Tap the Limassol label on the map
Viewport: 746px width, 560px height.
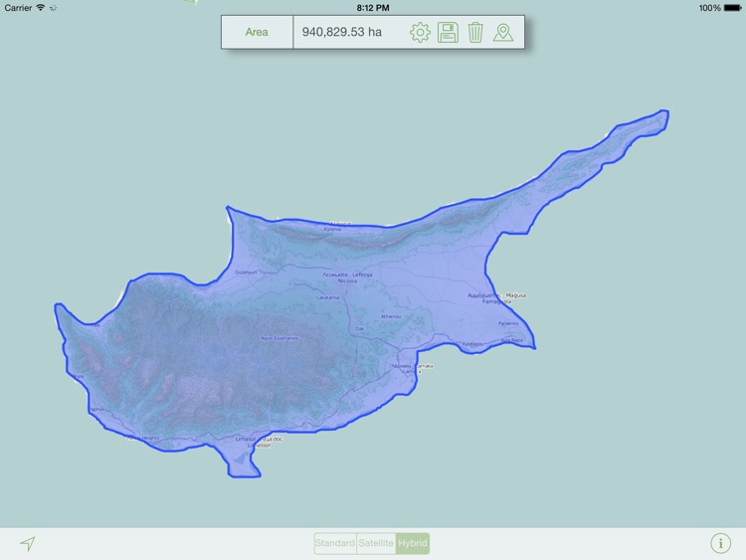(x=259, y=446)
